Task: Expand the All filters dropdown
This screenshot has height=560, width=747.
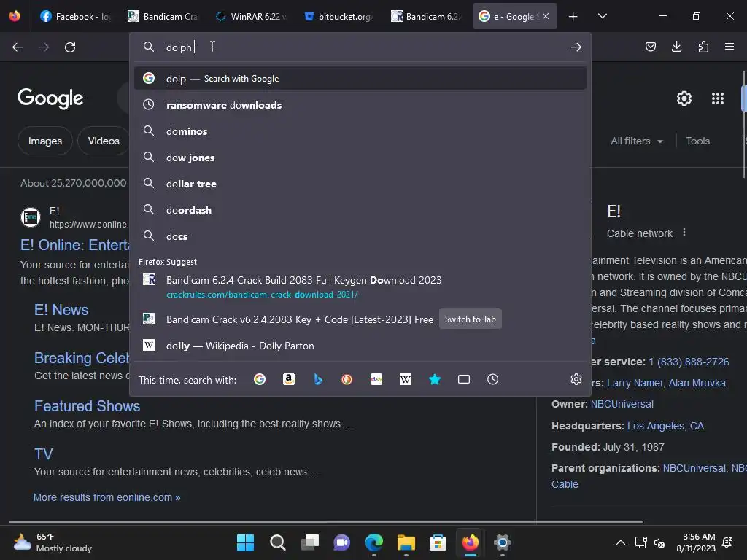Action: (637, 141)
